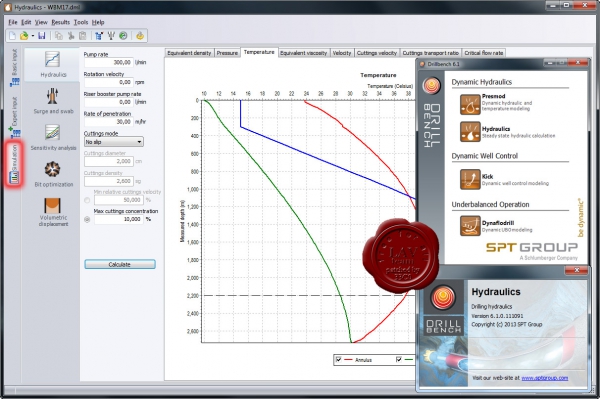Toggle the green-line legend checkbox
Screen dimensions: 600x399
pos(399,360)
